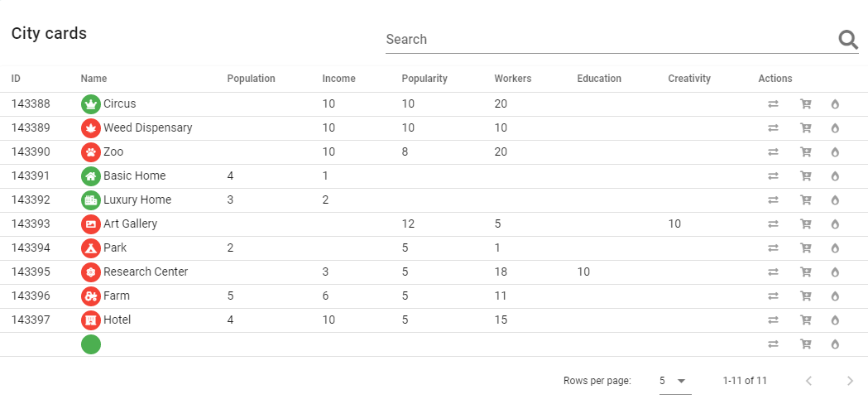Click the blank green circle in the last row

91,344
